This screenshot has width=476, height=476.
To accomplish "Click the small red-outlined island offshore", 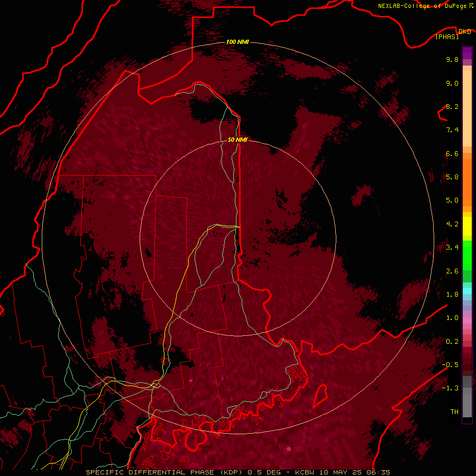I will 321,396.
